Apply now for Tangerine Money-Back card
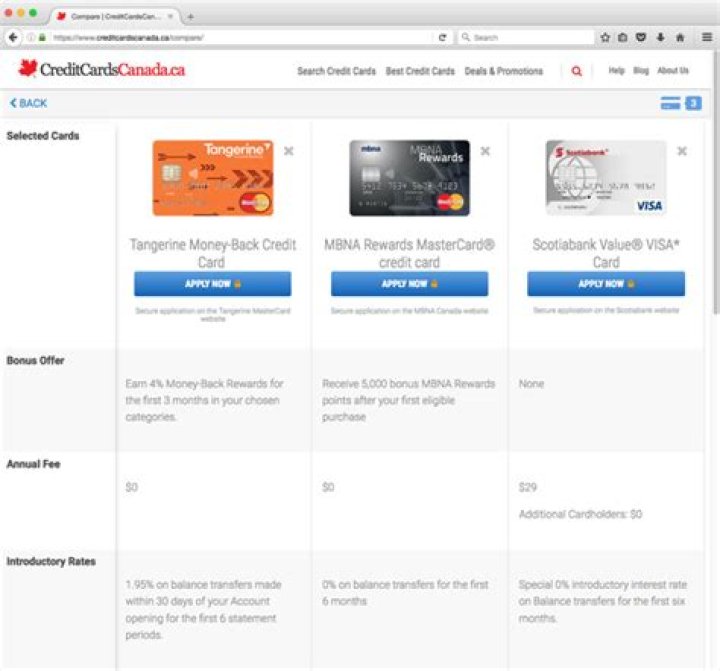The image size is (720, 671). click(x=213, y=284)
